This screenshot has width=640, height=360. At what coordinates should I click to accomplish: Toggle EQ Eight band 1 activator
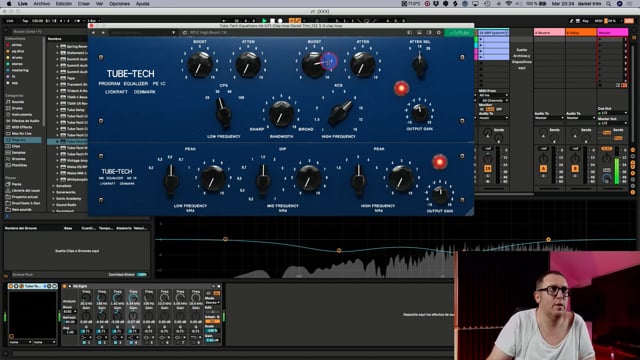point(84,342)
